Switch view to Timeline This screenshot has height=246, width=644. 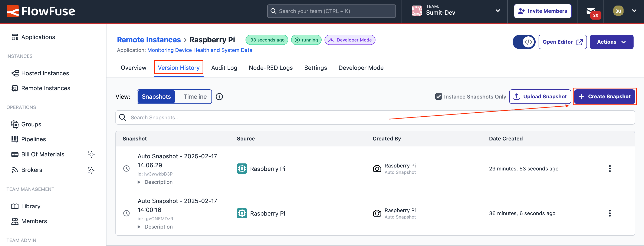(195, 96)
